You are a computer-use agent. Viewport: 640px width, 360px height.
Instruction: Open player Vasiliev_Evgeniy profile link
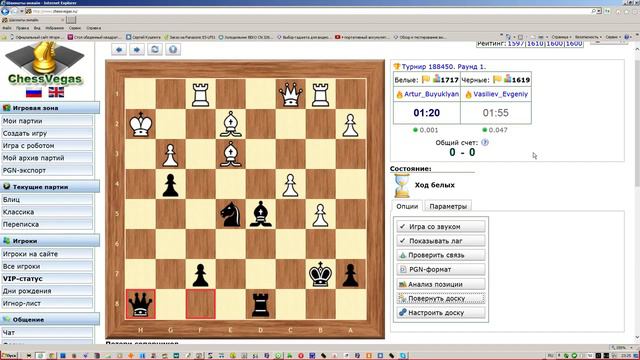500,94
